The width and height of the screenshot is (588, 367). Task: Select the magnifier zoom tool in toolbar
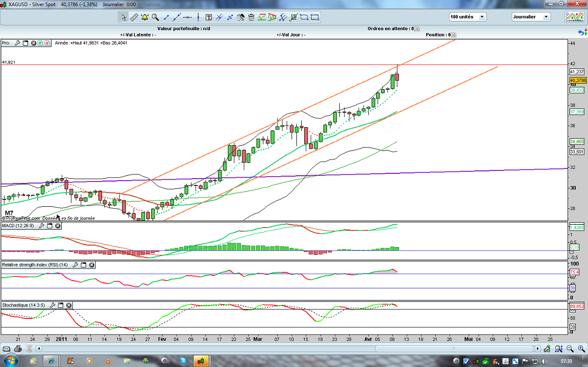(155, 17)
